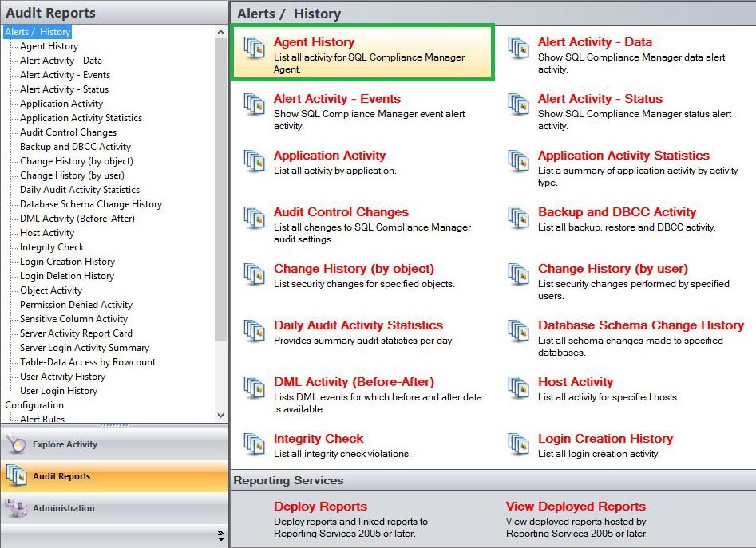Open the Audit Control Changes report link
Viewport: 756px width, 548px height.
341,212
